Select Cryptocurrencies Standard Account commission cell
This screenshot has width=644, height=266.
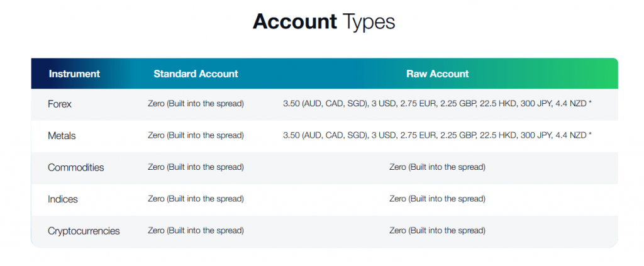click(x=196, y=231)
